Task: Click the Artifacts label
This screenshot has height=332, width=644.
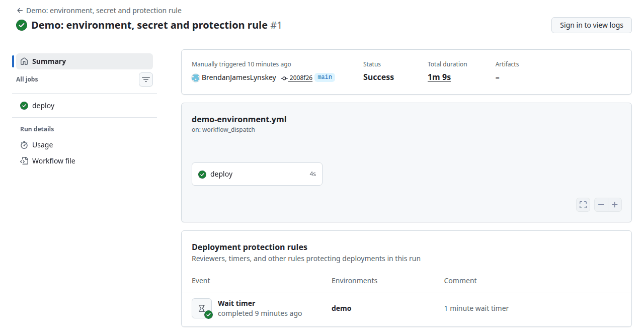Action: point(507,64)
